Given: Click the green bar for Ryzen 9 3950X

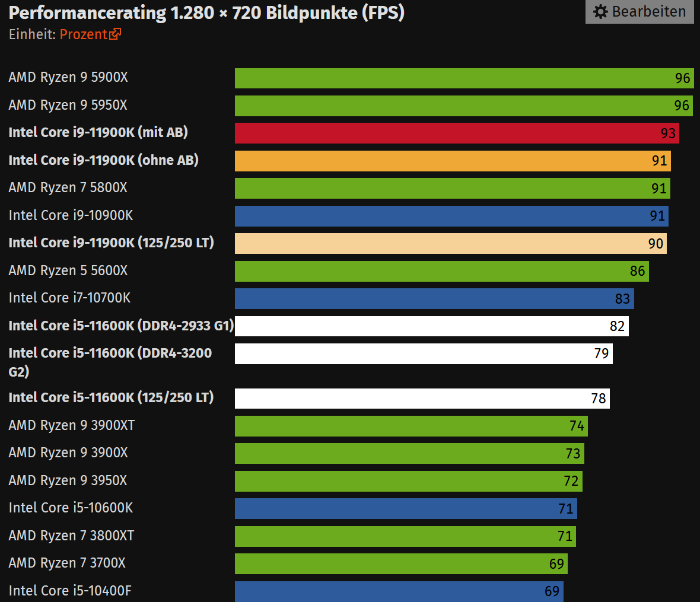Looking at the screenshot, I should point(409,481).
